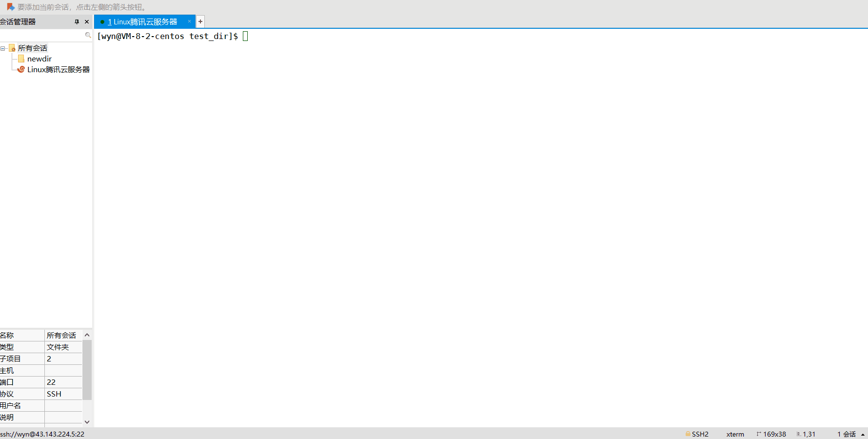Click the port value 22
This screenshot has height=439, width=868.
pyautogui.click(x=51, y=382)
